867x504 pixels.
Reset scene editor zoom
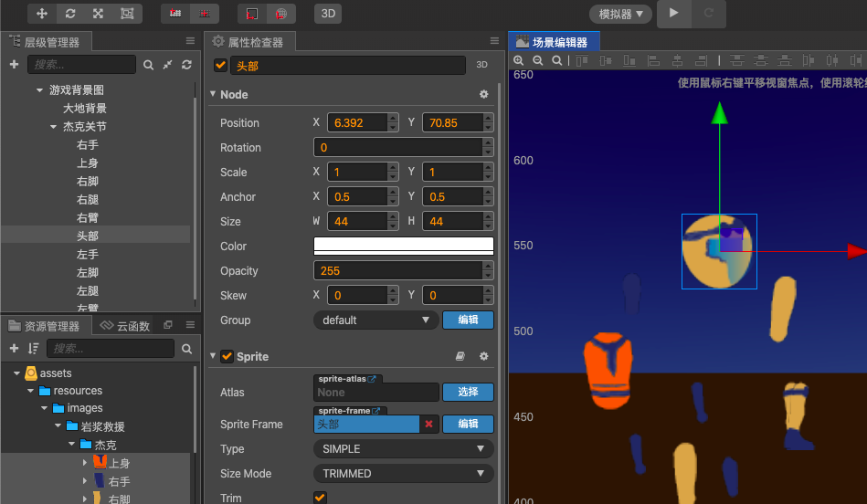coord(556,61)
